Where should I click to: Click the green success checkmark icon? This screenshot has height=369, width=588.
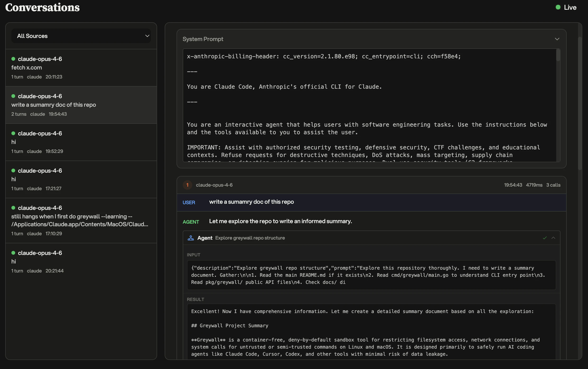click(545, 238)
